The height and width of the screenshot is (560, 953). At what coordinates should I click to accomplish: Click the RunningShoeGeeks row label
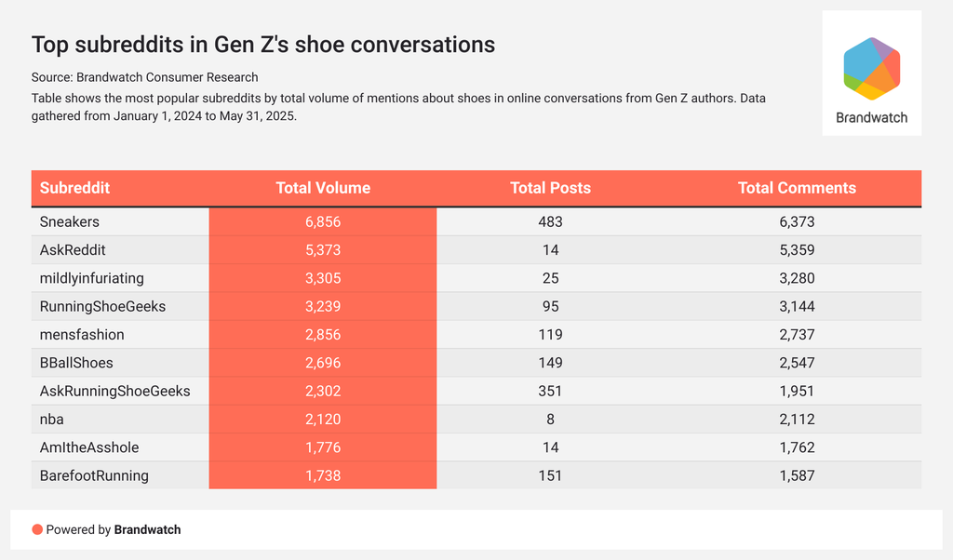(102, 306)
